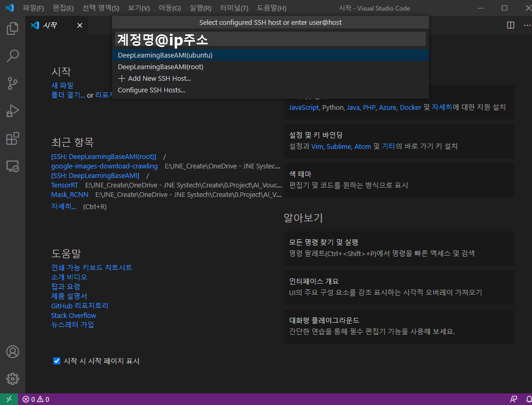
Task: Open GitHub 리포지토리 link
Action: coord(80,306)
